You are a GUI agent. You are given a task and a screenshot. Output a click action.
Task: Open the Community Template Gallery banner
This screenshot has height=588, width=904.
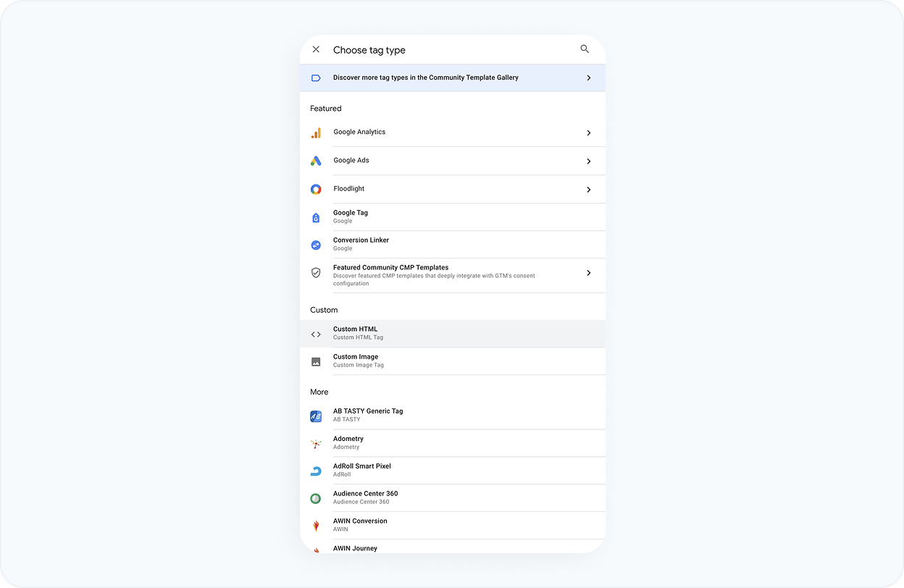pyautogui.click(x=452, y=77)
